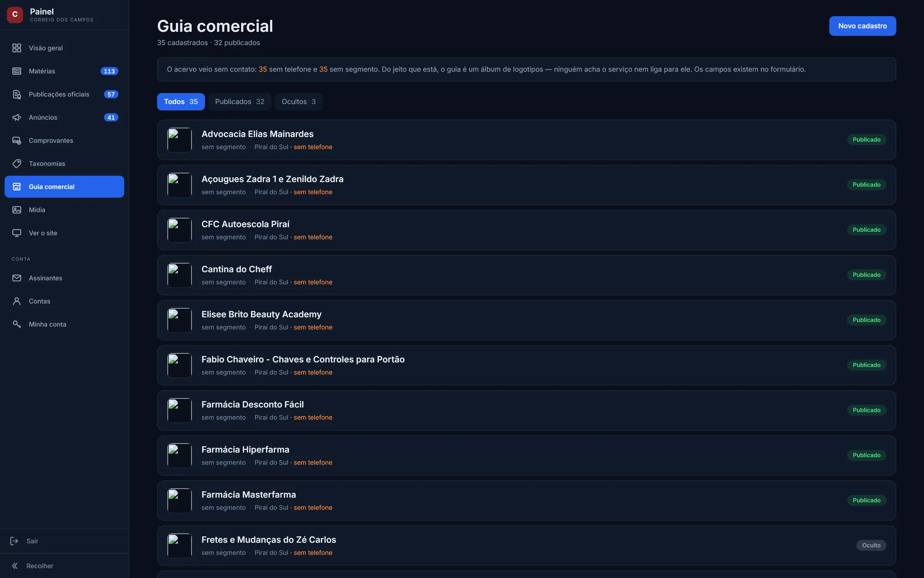924x578 pixels.
Task: Open Fretes e Mudanças do Zé Carlos
Action: point(526,546)
